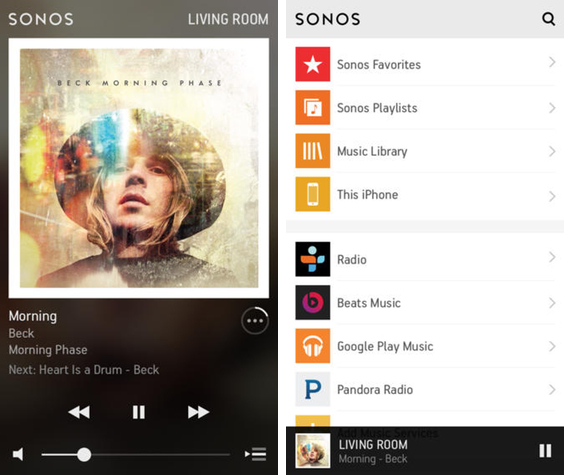Open the Music Library icon
Image resolution: width=565 pixels, height=475 pixels.
[x=312, y=151]
